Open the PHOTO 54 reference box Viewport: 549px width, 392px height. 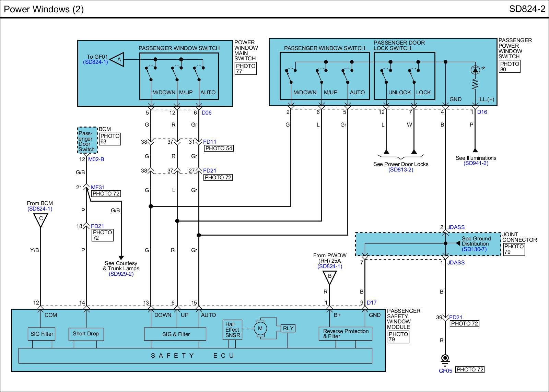[x=219, y=149]
